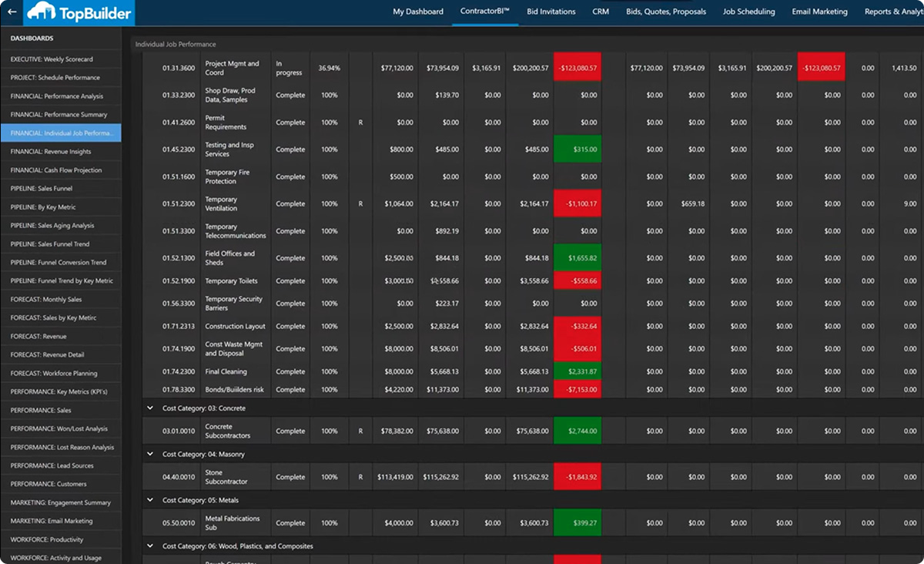Open PERFORMANCE: Lost Reason Analysis
This screenshot has height=564, width=924.
click(x=61, y=448)
